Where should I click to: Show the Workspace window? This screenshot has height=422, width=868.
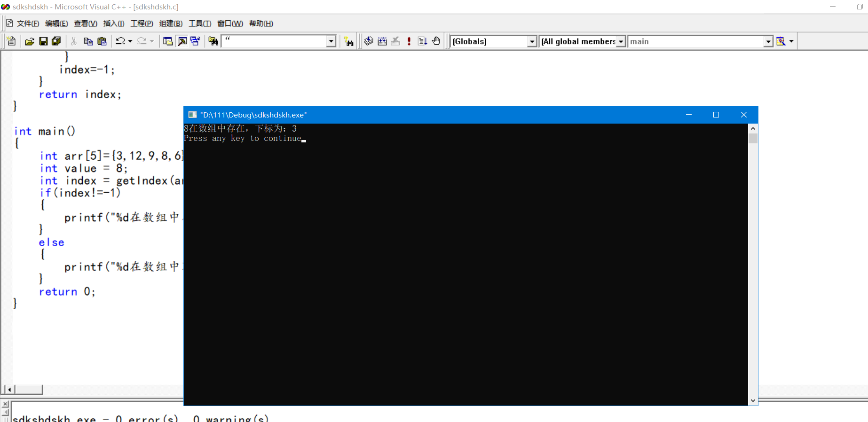tap(168, 41)
